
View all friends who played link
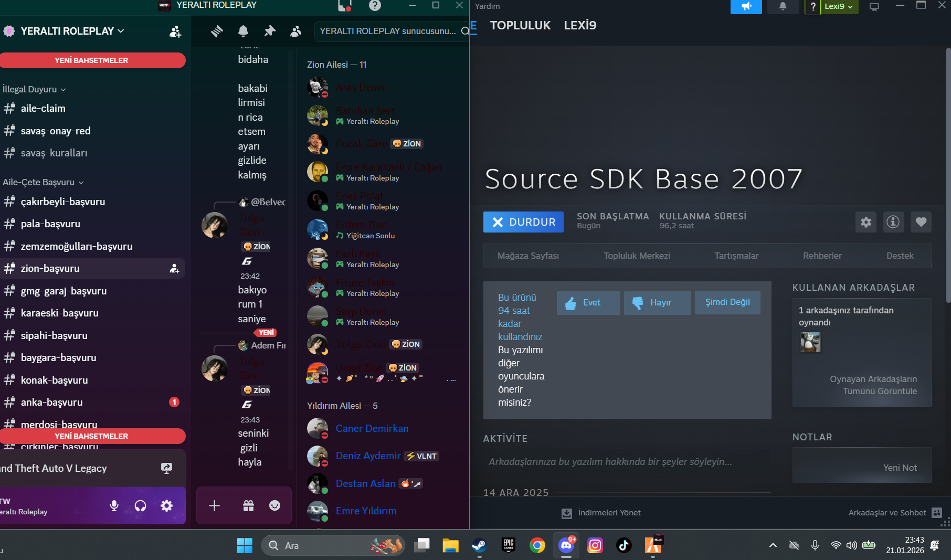coord(873,385)
